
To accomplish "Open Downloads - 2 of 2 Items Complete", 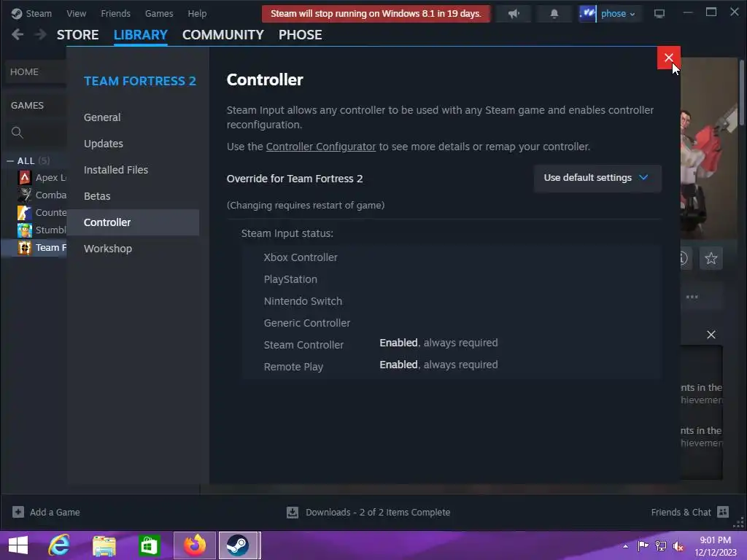I will (x=378, y=513).
